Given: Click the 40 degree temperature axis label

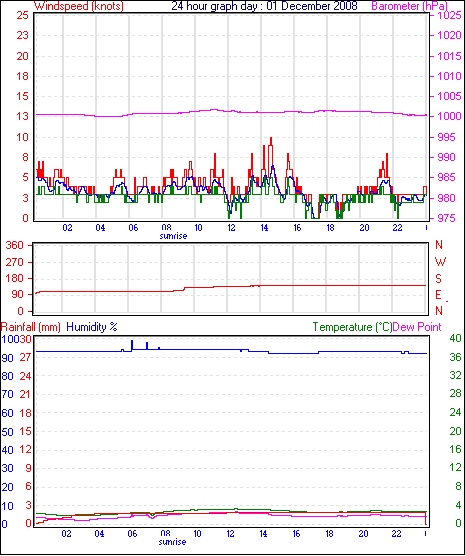Looking at the screenshot, I should click(456, 338).
